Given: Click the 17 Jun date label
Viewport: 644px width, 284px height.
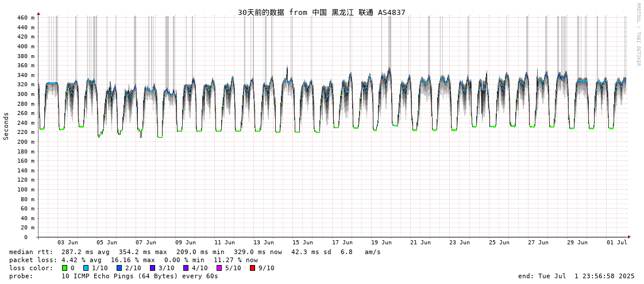Looking at the screenshot, I should [x=342, y=243].
